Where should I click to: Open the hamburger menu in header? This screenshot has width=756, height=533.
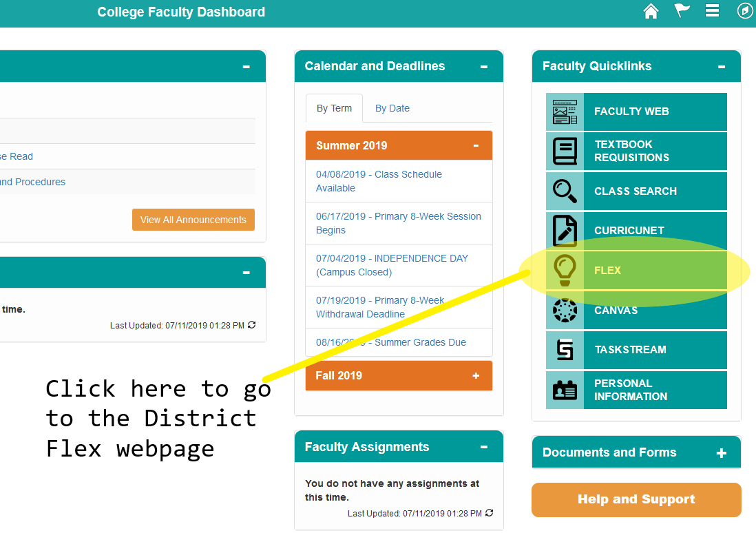click(712, 11)
